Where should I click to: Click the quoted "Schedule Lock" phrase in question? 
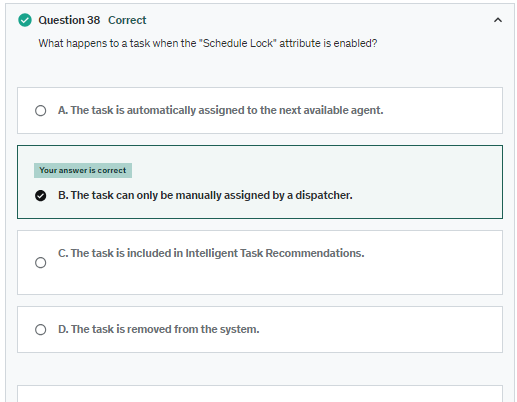coord(238,43)
